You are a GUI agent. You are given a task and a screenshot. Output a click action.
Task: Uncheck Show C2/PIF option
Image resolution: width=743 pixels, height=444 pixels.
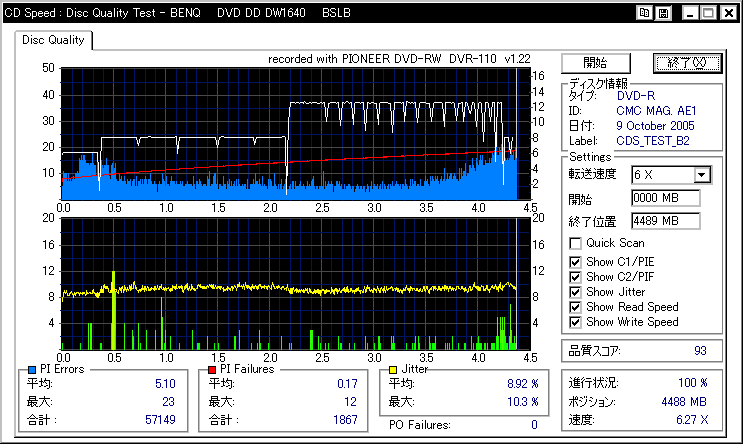pyautogui.click(x=575, y=277)
